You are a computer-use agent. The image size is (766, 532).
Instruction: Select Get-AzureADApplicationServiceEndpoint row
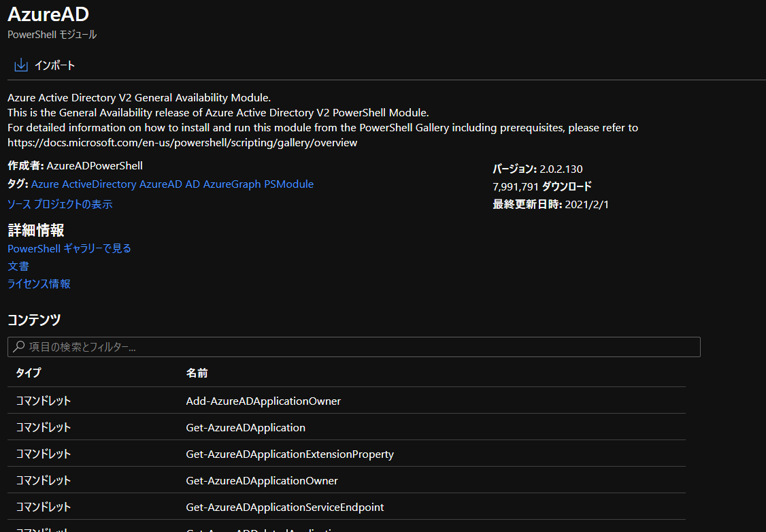click(346, 507)
